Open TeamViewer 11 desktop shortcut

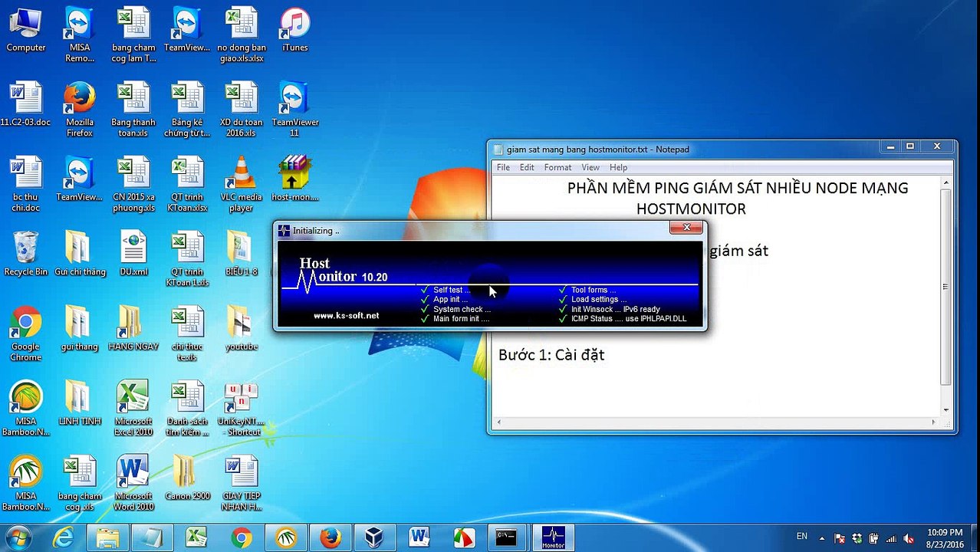294,110
